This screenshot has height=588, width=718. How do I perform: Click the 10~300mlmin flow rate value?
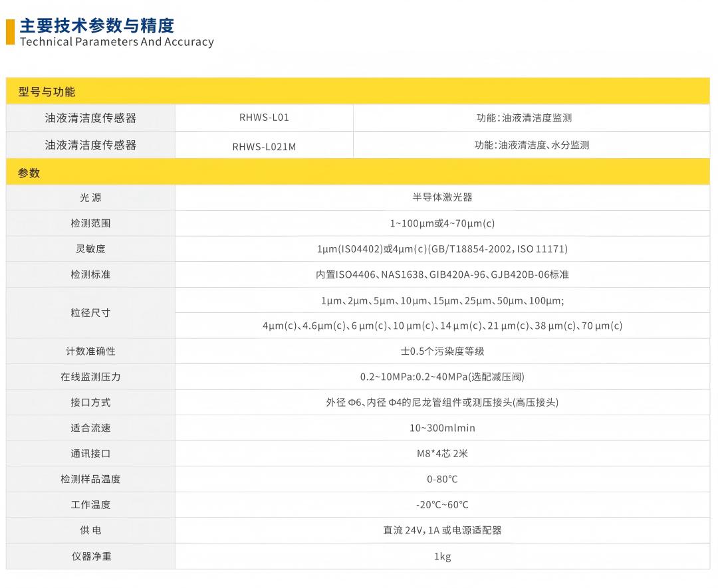tap(442, 428)
